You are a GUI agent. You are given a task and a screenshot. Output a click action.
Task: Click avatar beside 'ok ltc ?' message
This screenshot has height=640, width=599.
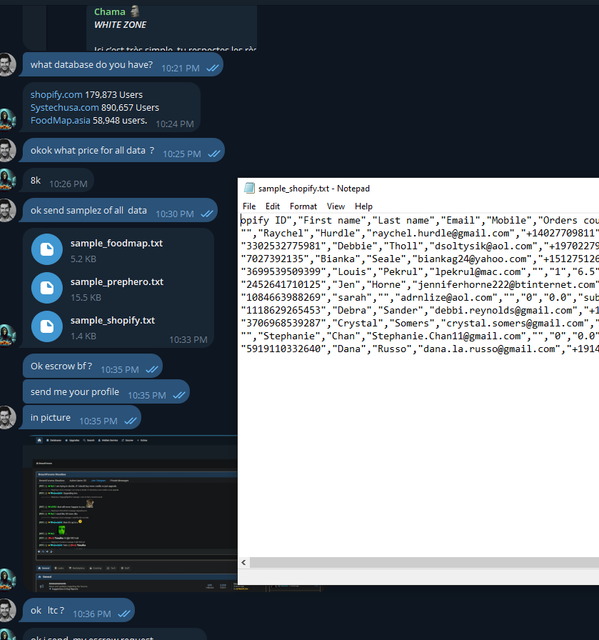(x=7, y=610)
